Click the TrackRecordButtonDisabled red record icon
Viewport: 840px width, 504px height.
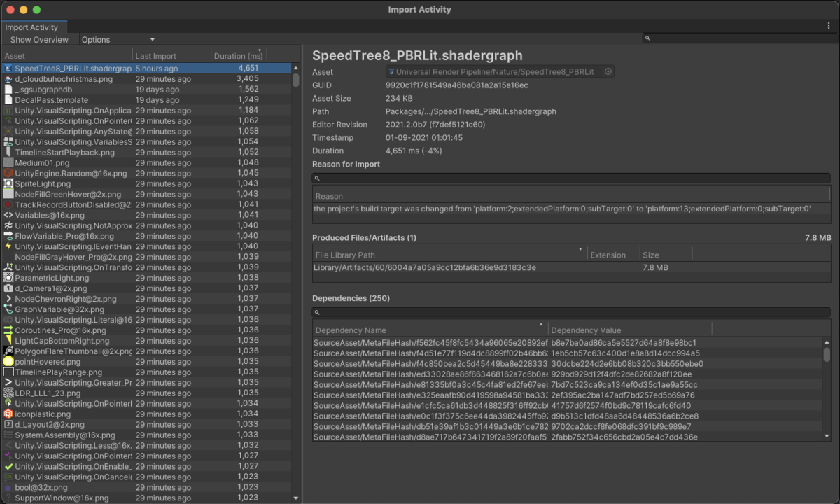click(x=8, y=204)
